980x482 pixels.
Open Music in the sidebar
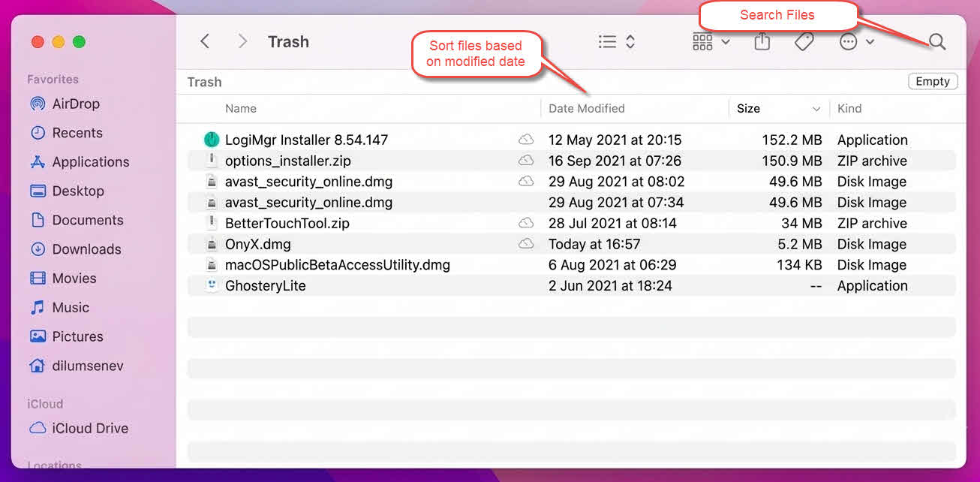[x=59, y=308]
